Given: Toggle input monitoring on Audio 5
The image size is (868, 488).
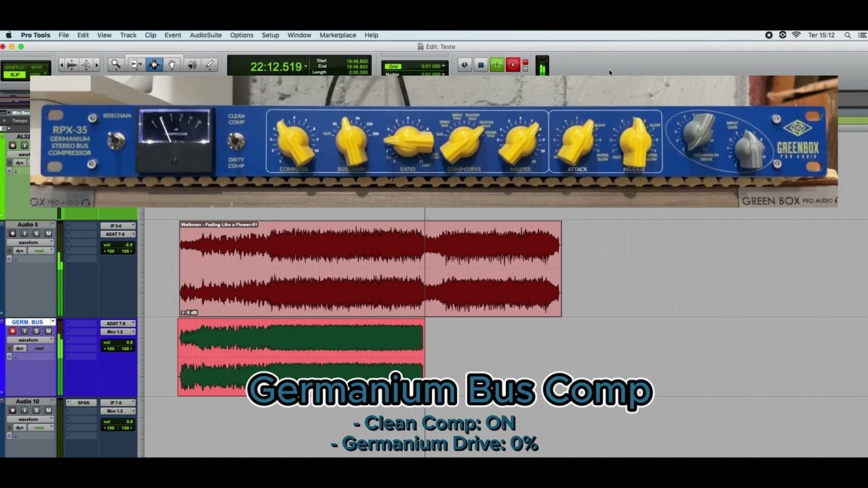Looking at the screenshot, I should (24, 233).
